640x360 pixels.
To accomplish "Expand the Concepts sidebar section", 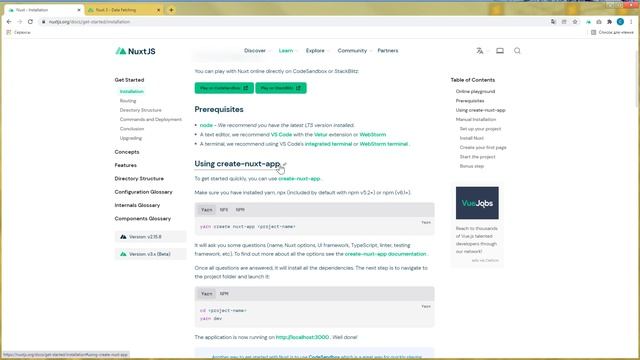I will pyautogui.click(x=127, y=152).
